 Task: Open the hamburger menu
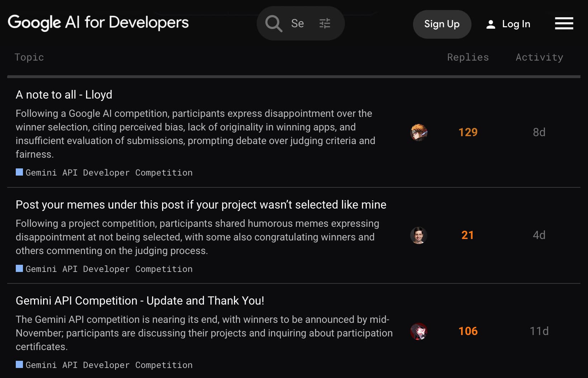coord(564,24)
